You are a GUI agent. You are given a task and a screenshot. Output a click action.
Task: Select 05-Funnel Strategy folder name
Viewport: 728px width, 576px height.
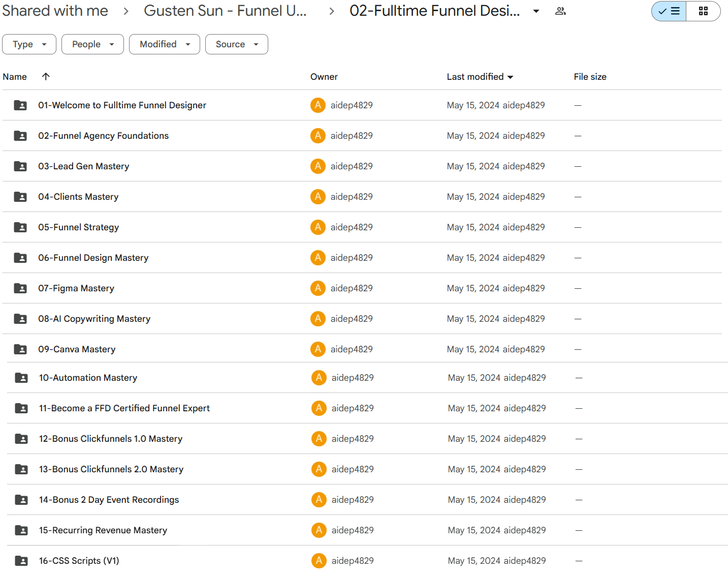pyautogui.click(x=78, y=227)
